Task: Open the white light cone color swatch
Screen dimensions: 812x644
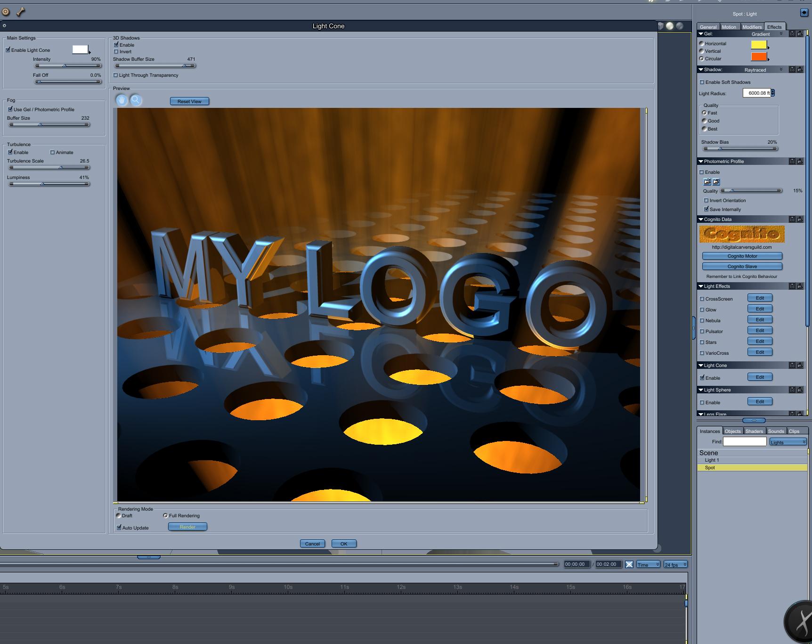Action: coord(80,49)
